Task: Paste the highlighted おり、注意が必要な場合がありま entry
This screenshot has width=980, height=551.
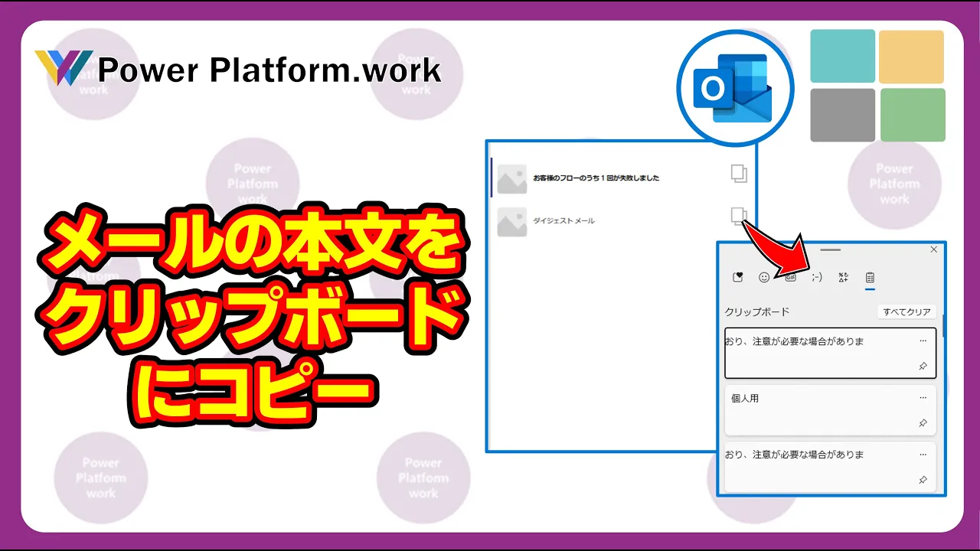Action: [831, 353]
